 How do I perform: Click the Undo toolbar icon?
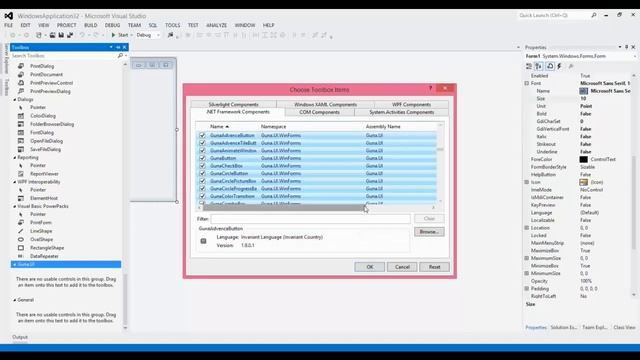tap(82, 35)
